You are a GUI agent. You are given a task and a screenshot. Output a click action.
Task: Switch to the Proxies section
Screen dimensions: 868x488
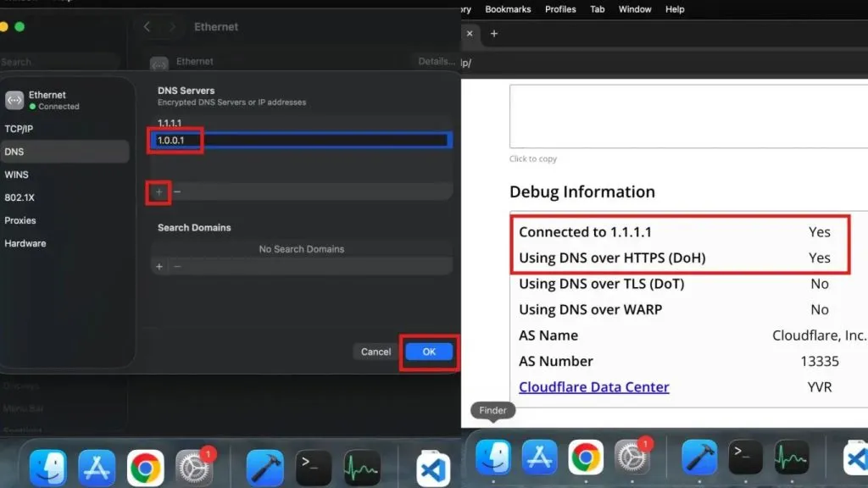coord(65,220)
